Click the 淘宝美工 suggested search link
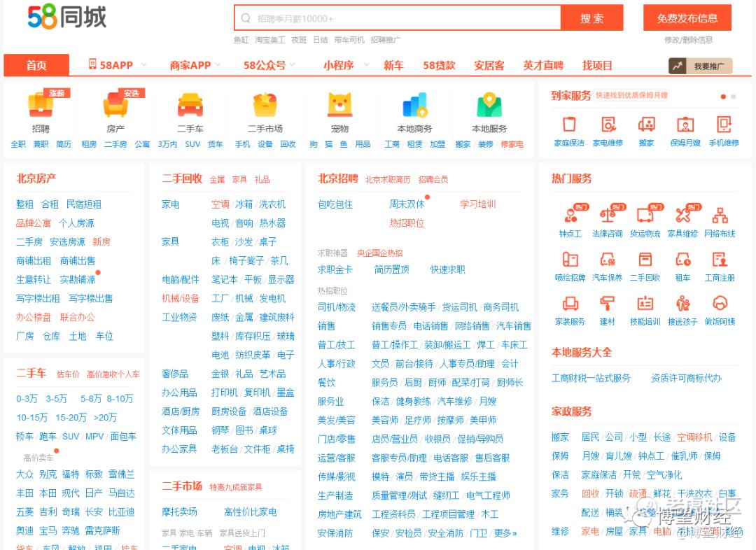 (x=270, y=40)
